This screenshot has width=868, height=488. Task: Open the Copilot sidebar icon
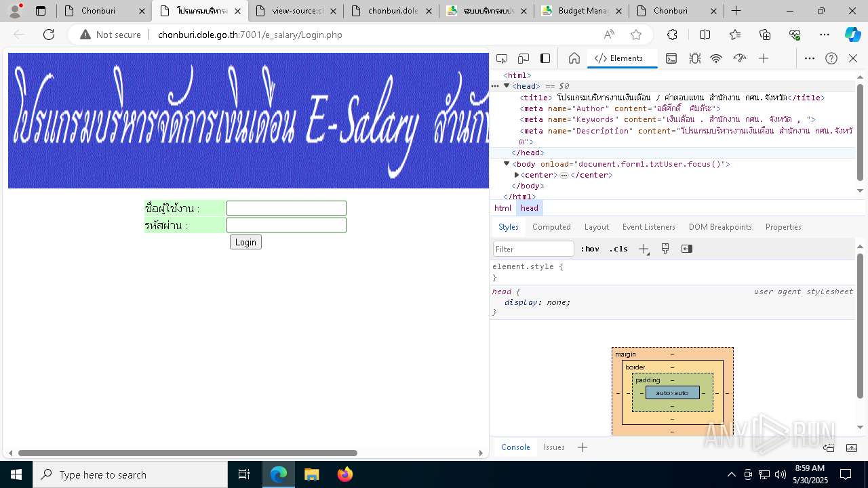[852, 35]
